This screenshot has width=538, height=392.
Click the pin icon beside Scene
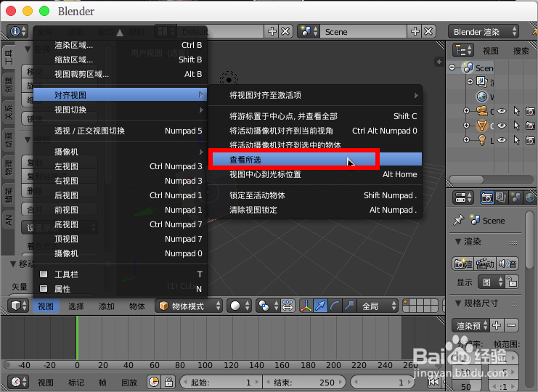pos(459,220)
